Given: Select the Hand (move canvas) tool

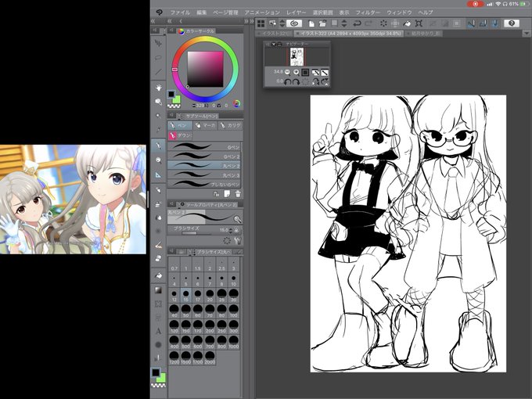Looking at the screenshot, I should [x=158, y=88].
